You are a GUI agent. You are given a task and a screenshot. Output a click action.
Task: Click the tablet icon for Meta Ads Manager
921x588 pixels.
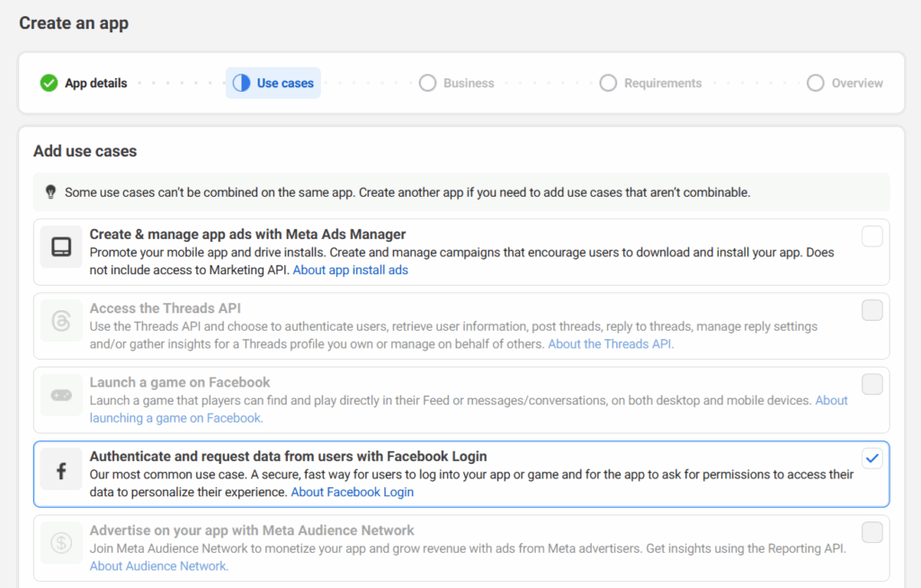coord(61,246)
